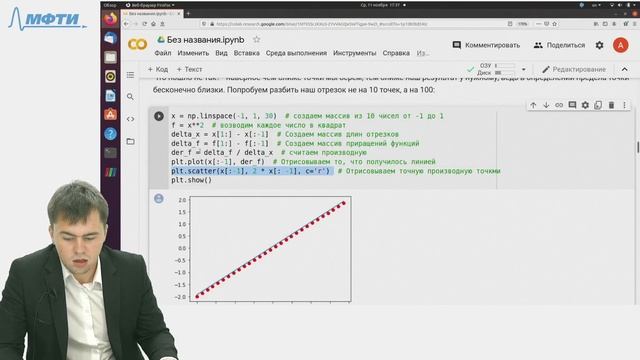
Task: Open Ubuntu Software from dock
Action: 110,115
